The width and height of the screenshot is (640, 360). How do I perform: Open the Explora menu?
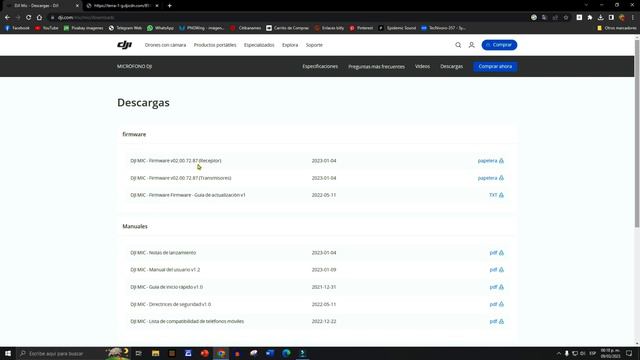(290, 45)
